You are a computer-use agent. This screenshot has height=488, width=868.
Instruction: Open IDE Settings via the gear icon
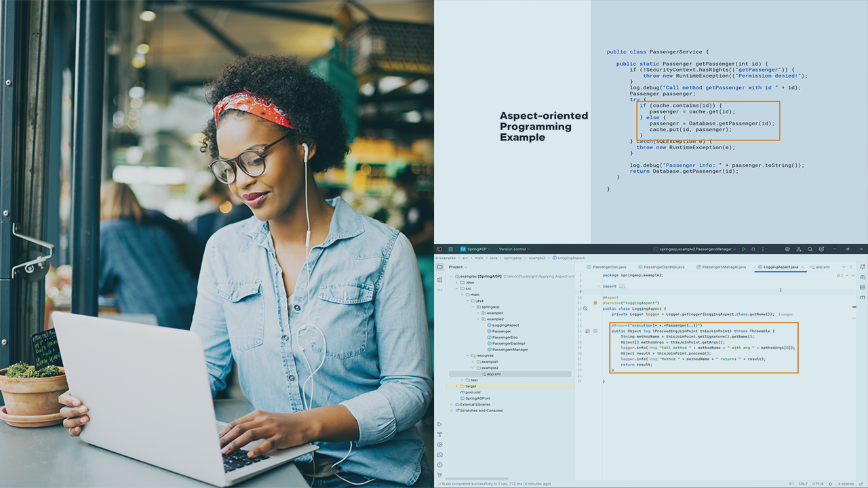tap(822, 249)
